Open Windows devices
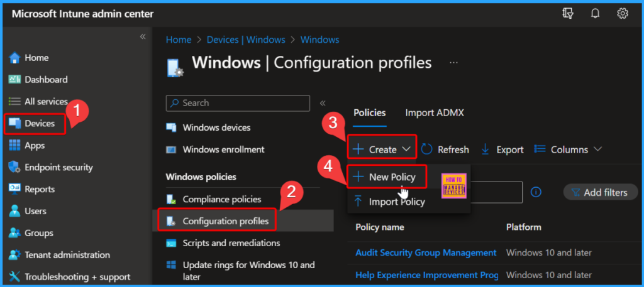644x287 pixels. tap(216, 127)
